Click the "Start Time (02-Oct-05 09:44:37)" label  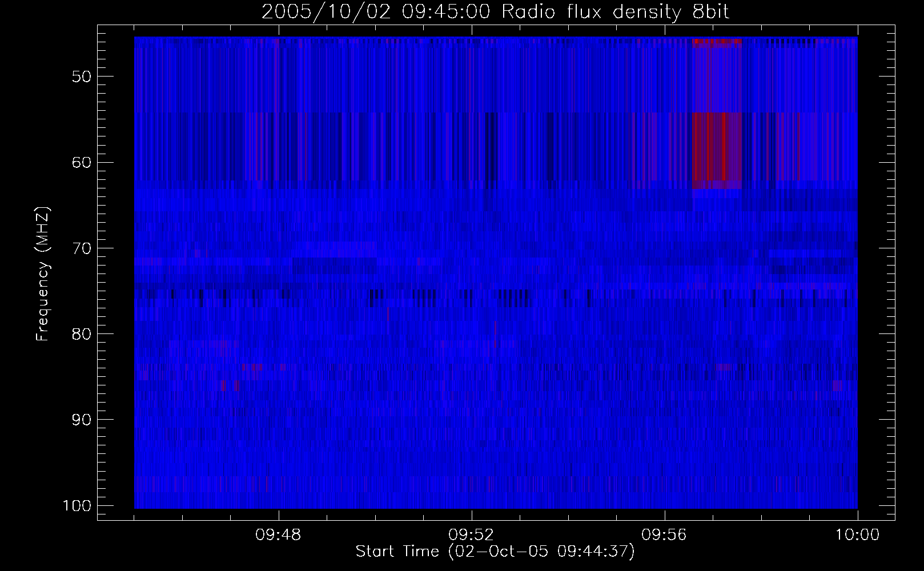[495, 552]
